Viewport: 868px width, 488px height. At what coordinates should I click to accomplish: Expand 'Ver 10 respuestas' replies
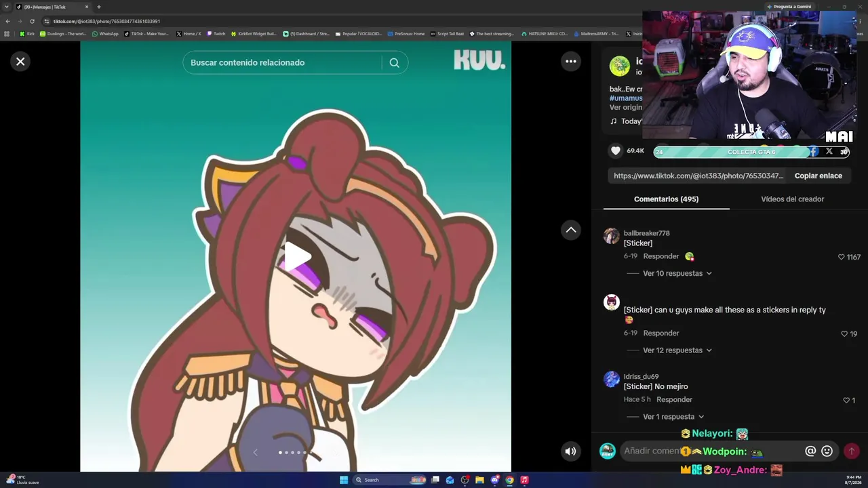[x=677, y=273]
